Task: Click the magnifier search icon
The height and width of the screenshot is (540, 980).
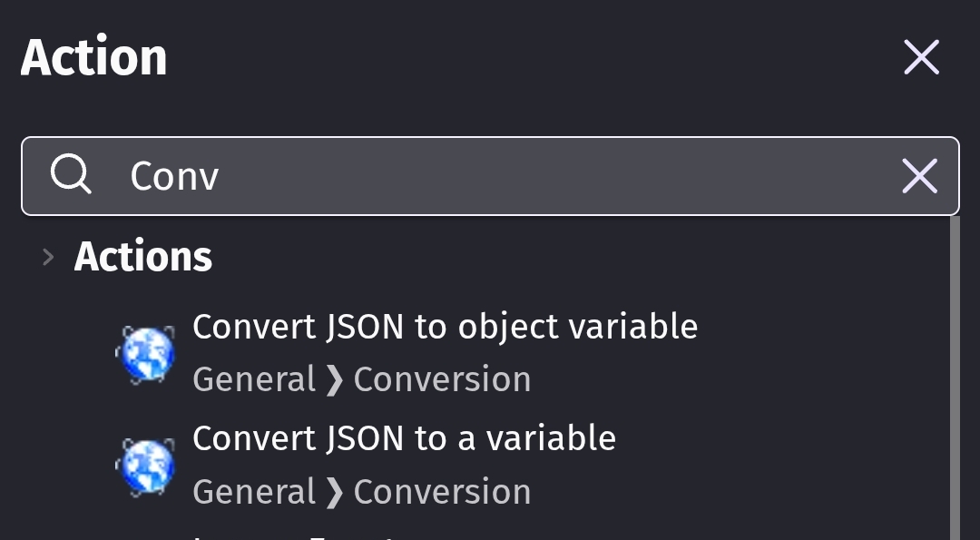Action: [70, 174]
